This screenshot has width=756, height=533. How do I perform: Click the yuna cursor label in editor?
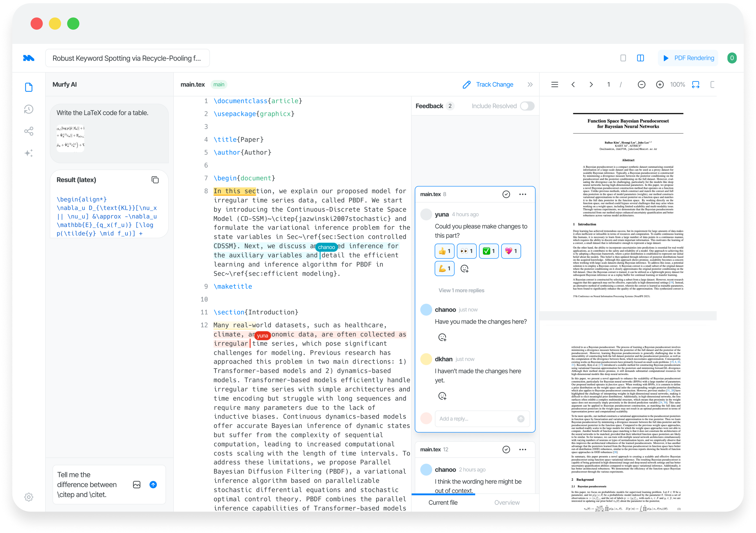262,335
